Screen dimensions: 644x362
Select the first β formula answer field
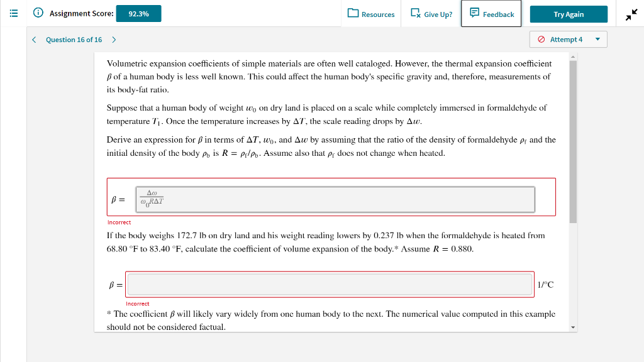(335, 198)
